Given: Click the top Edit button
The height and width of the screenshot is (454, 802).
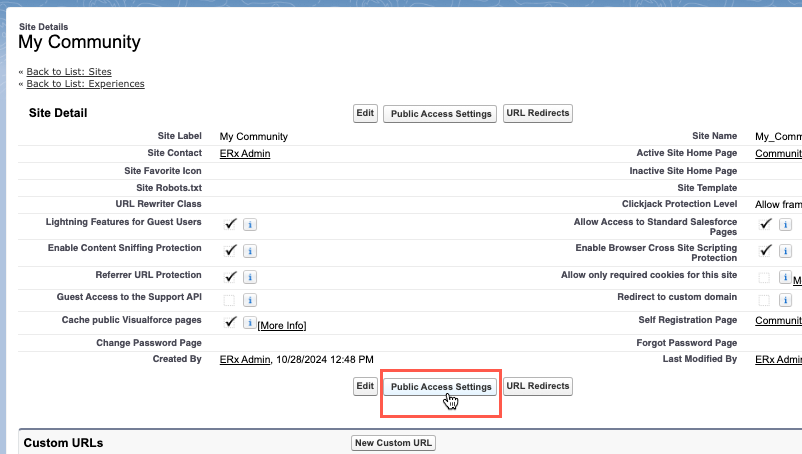Looking at the screenshot, I should click(365, 113).
